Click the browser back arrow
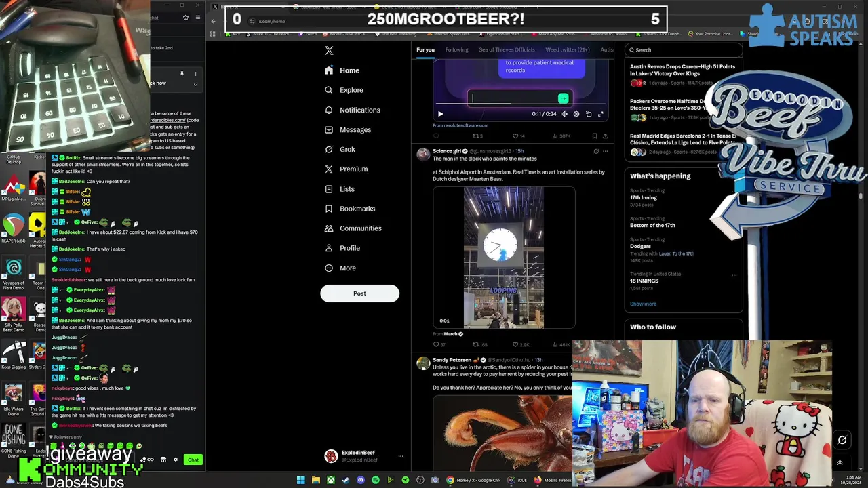 213,21
